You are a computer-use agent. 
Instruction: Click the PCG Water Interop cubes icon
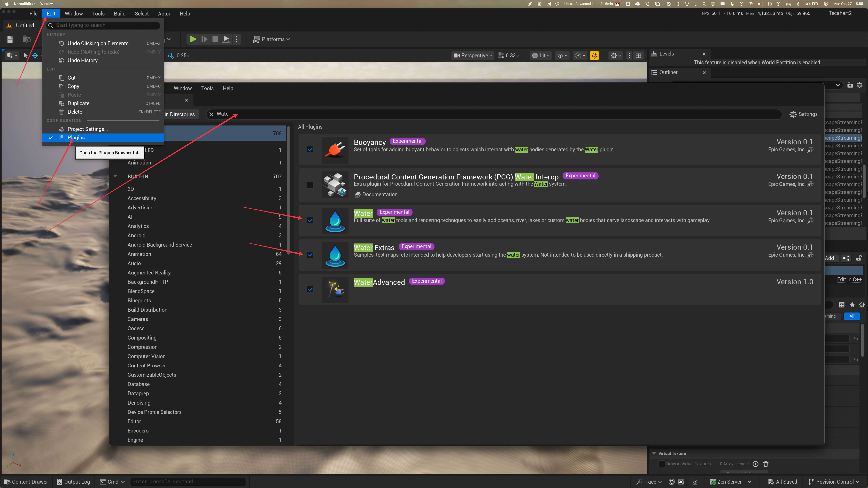pos(335,185)
